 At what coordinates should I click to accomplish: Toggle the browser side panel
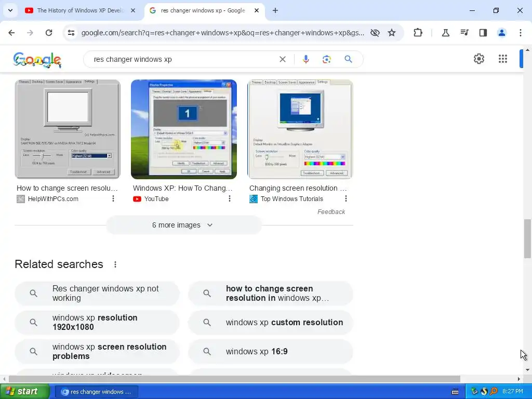[x=483, y=33]
